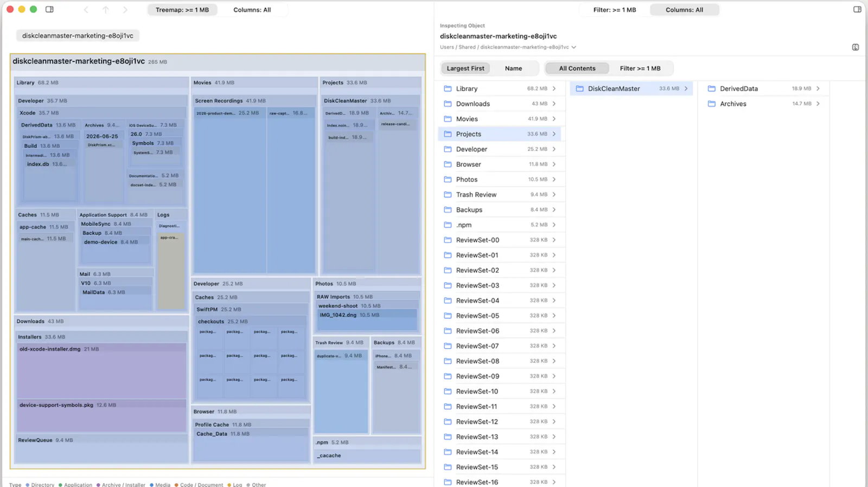868x487 pixels.
Task: Go forward with the right arrow
Action: [x=125, y=10]
